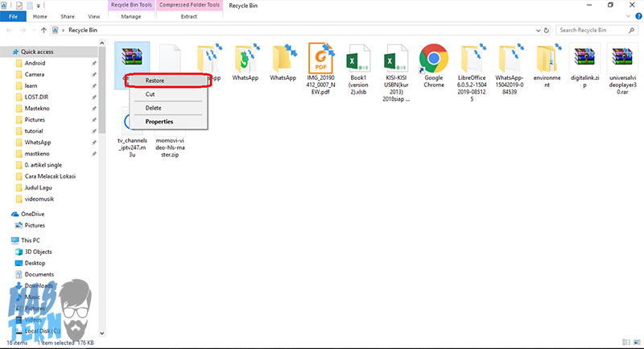Open the File ribbon tab
This screenshot has width=644, height=349.
[x=12, y=15]
